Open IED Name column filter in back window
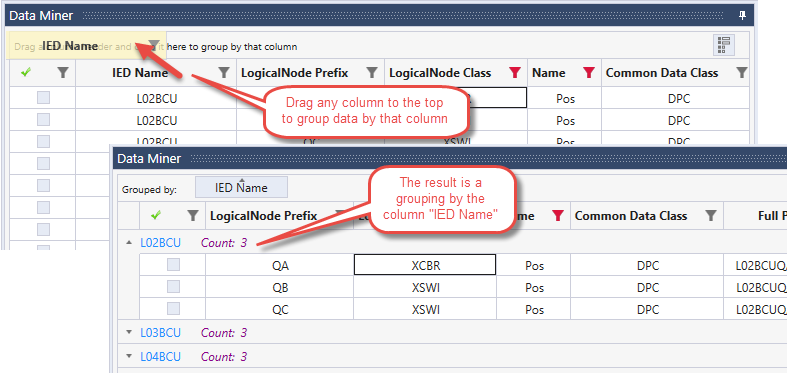Viewport: 787px width, 373px height. click(225, 73)
